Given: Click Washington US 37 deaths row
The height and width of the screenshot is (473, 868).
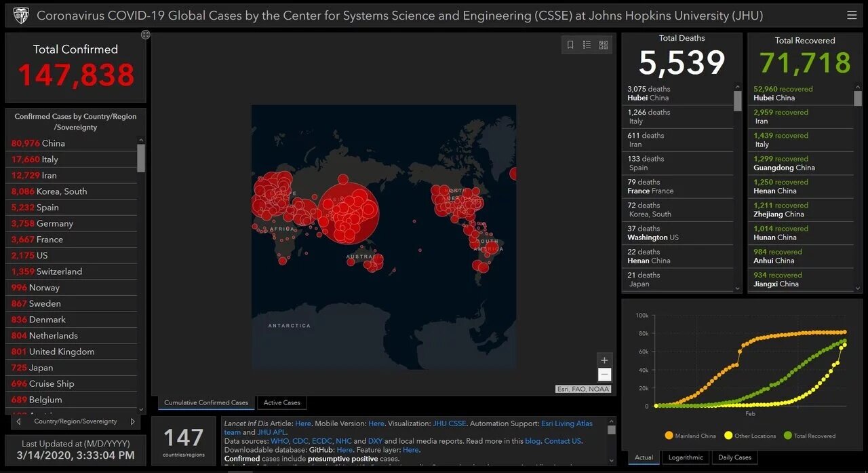Looking at the screenshot, I should (x=677, y=233).
